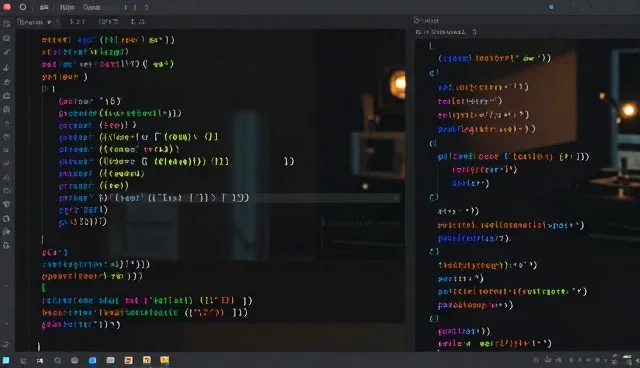640x368 pixels.
Task: Click the grey round taskbar icon
Action: 74,360
